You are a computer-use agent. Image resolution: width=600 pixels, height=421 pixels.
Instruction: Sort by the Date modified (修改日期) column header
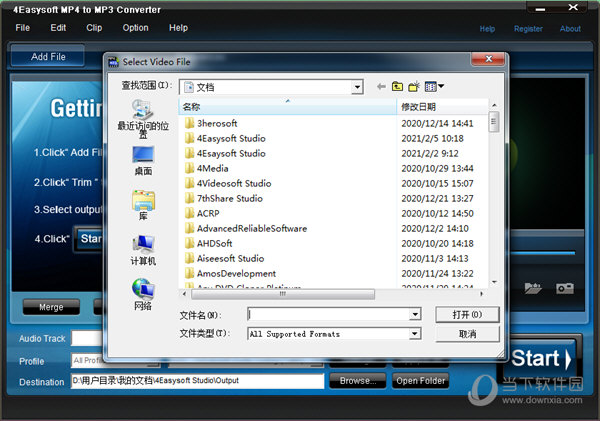(442, 107)
